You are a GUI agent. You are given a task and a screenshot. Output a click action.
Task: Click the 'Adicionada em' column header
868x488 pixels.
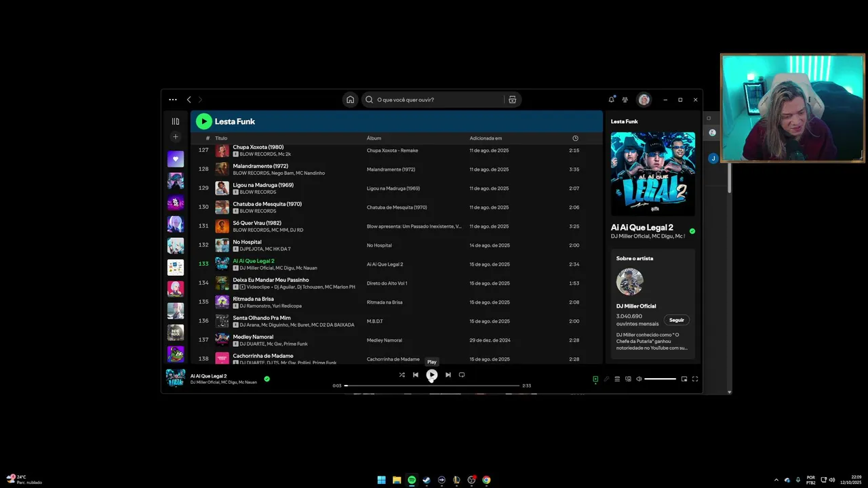[x=486, y=138]
